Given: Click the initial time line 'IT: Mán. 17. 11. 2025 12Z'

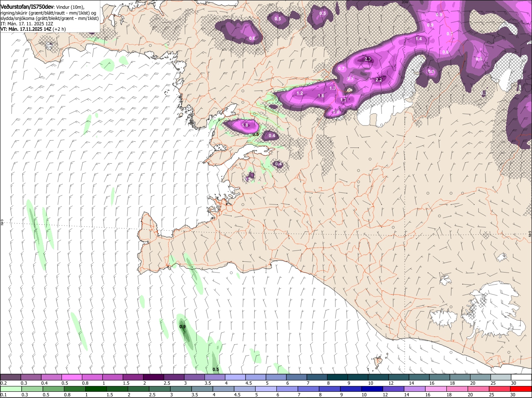Looking at the screenshot, I should (27, 24).
